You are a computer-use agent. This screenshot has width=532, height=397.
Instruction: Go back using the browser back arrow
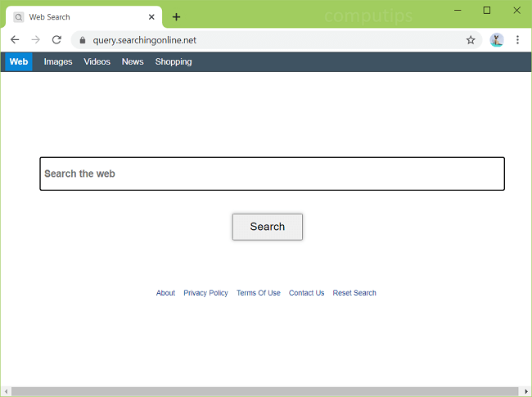[x=15, y=39]
